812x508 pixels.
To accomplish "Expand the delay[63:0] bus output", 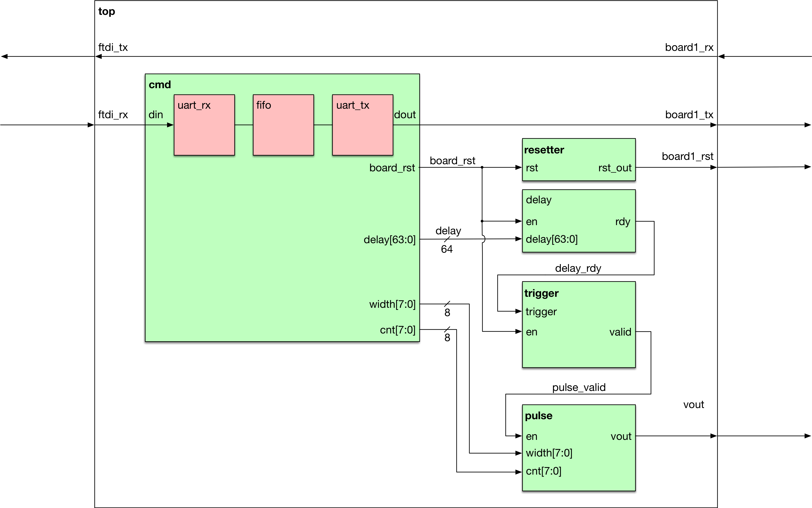I will [390, 240].
